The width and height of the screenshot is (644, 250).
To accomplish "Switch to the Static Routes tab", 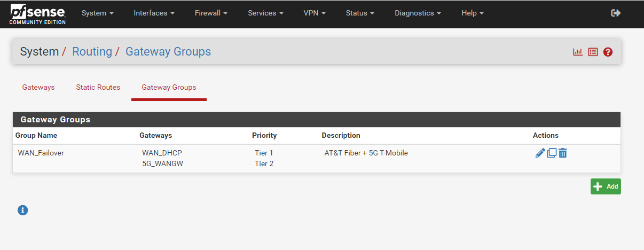I will [x=98, y=87].
